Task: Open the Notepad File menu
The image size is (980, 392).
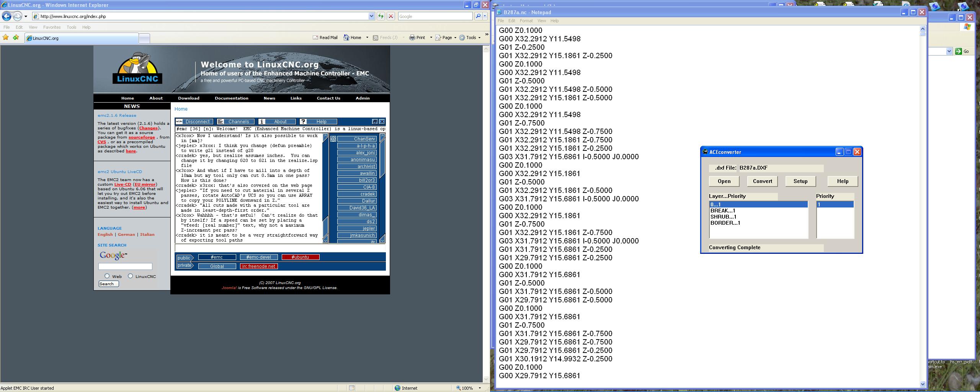Action: click(501, 21)
